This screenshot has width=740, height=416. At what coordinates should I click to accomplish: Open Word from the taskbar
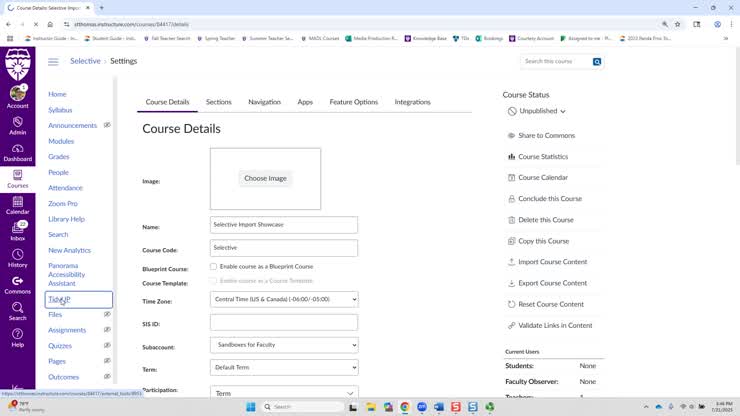pos(438,407)
